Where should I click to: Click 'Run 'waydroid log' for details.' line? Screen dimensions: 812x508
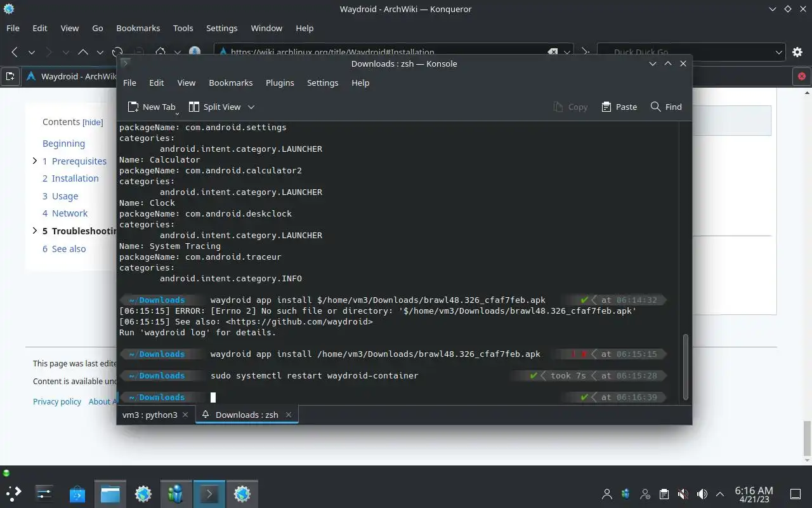click(x=197, y=333)
